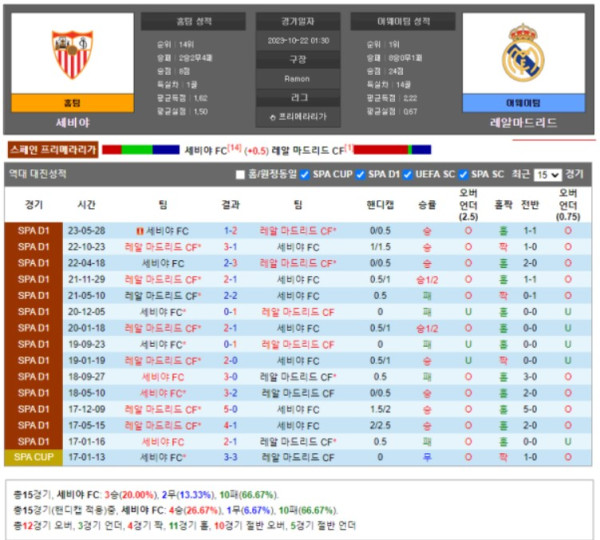The image size is (600, 540).
Task: Open the 5-0 score link for 17-12-09
Action: click(x=229, y=409)
